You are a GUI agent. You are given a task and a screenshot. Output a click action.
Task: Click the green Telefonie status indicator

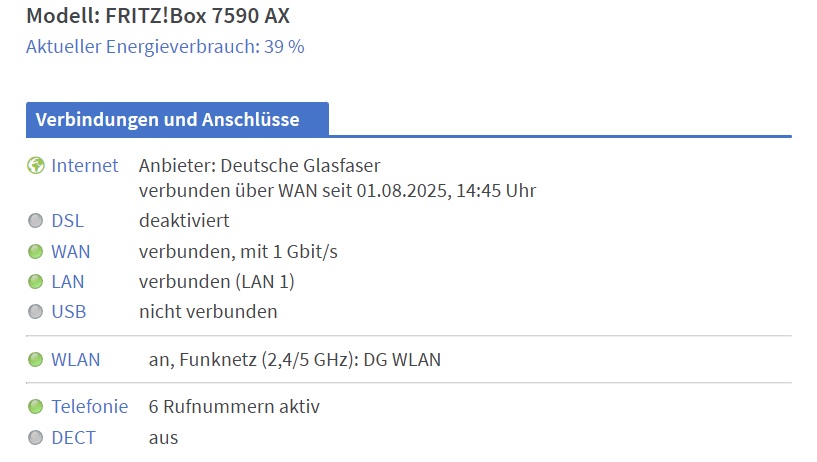click(35, 406)
